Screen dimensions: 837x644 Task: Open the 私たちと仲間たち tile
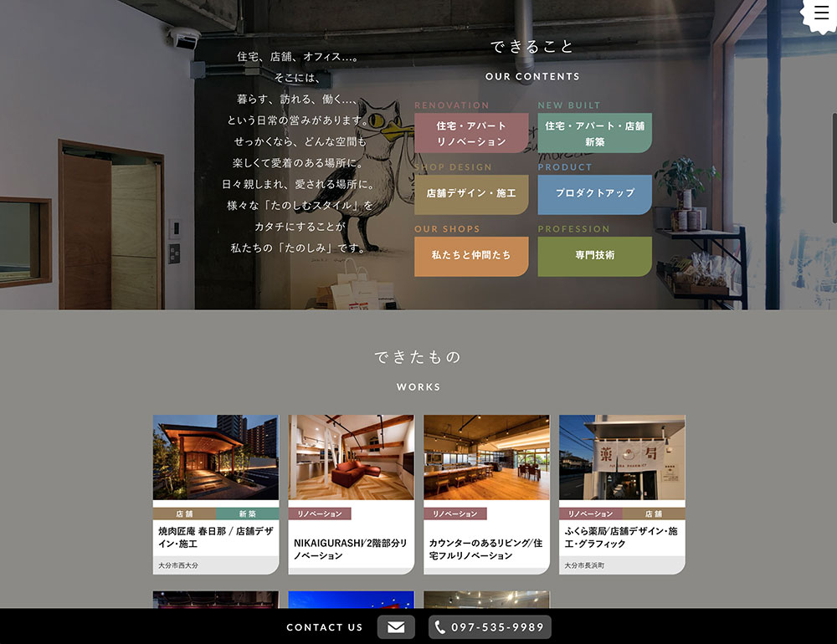pyautogui.click(x=471, y=256)
